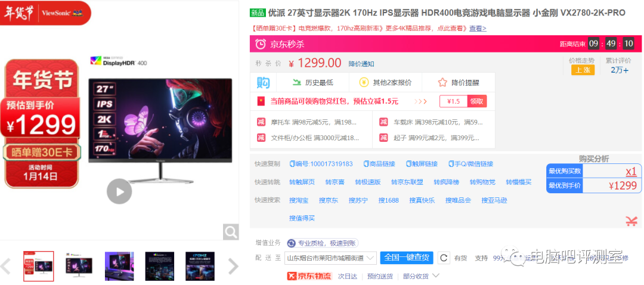
Task: Copy the 商品链接
Action: point(379,164)
